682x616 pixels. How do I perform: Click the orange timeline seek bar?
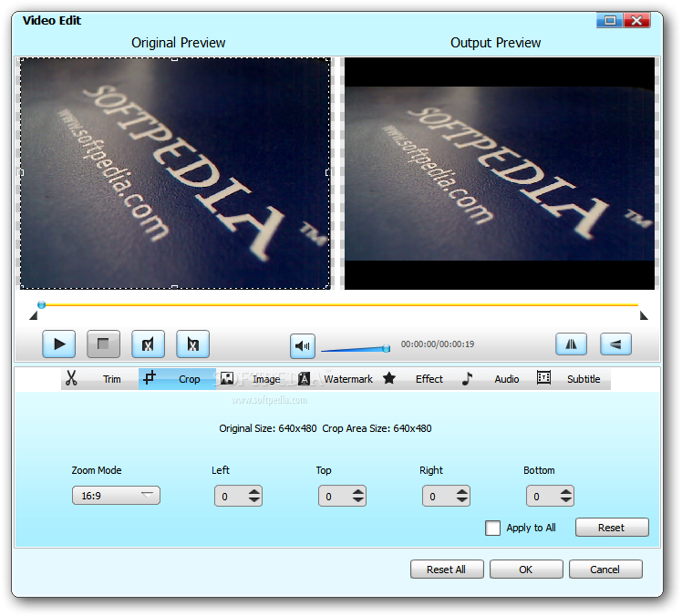(341, 304)
